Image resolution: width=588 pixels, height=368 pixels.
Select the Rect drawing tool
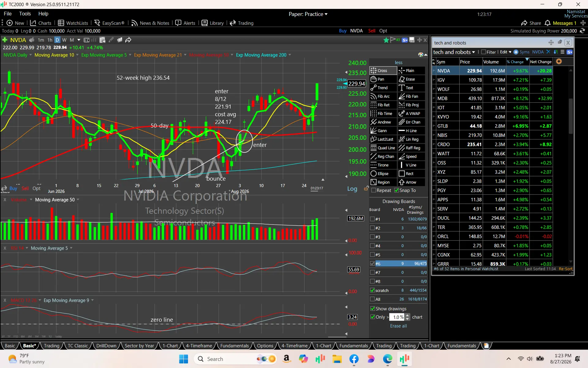click(411, 174)
